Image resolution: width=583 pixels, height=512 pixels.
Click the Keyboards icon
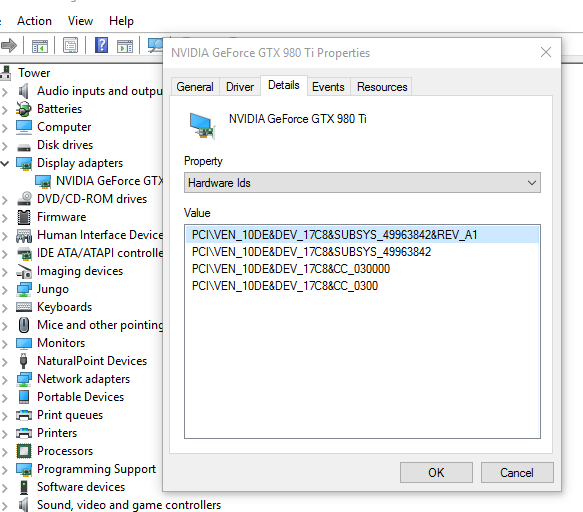pos(24,307)
